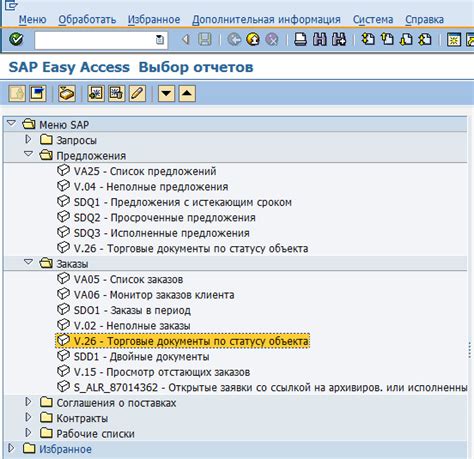Click the yellow Exit up-arrow icon

coord(253,39)
